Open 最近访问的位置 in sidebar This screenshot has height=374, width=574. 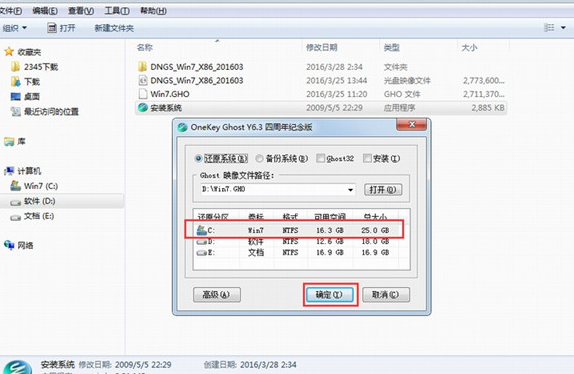tap(45, 111)
